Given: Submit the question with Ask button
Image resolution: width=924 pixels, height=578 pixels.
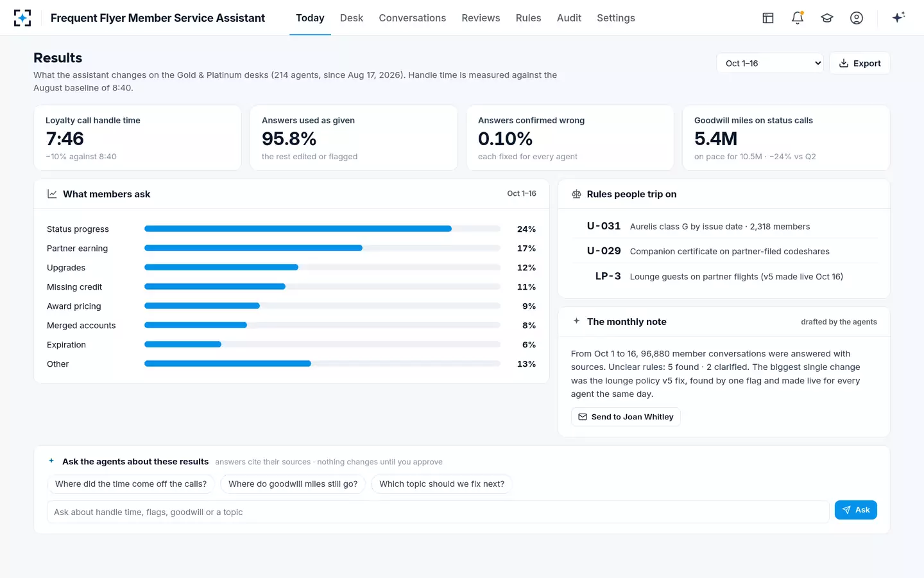Looking at the screenshot, I should coord(856,510).
